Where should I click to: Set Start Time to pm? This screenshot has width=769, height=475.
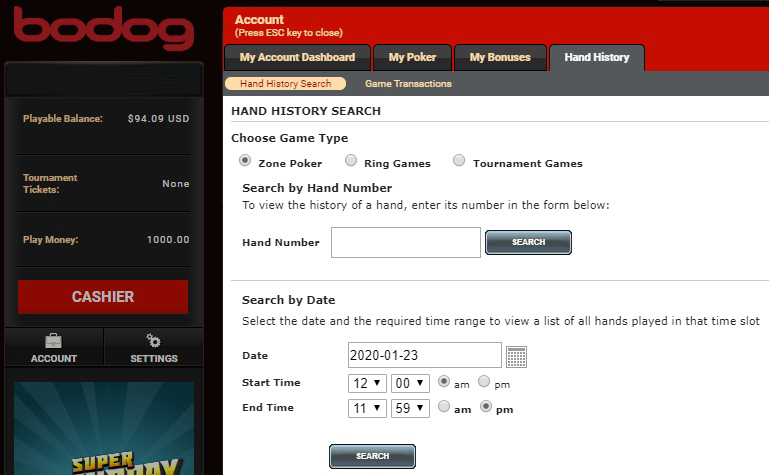(x=485, y=382)
